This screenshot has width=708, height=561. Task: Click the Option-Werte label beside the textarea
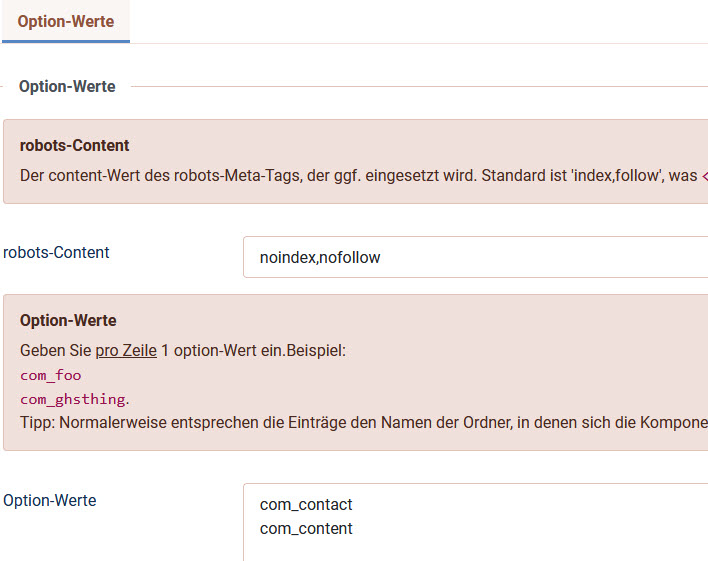point(50,500)
